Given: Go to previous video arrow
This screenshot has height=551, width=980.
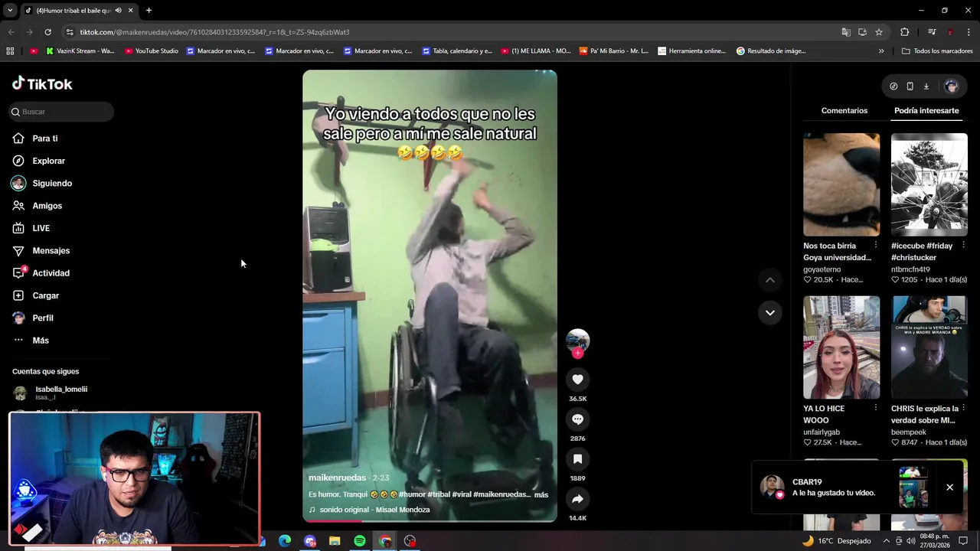Looking at the screenshot, I should coord(770,280).
